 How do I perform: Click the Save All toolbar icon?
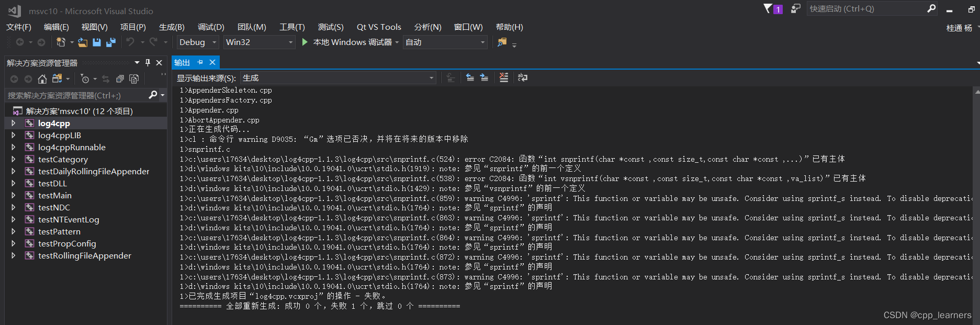(x=111, y=42)
